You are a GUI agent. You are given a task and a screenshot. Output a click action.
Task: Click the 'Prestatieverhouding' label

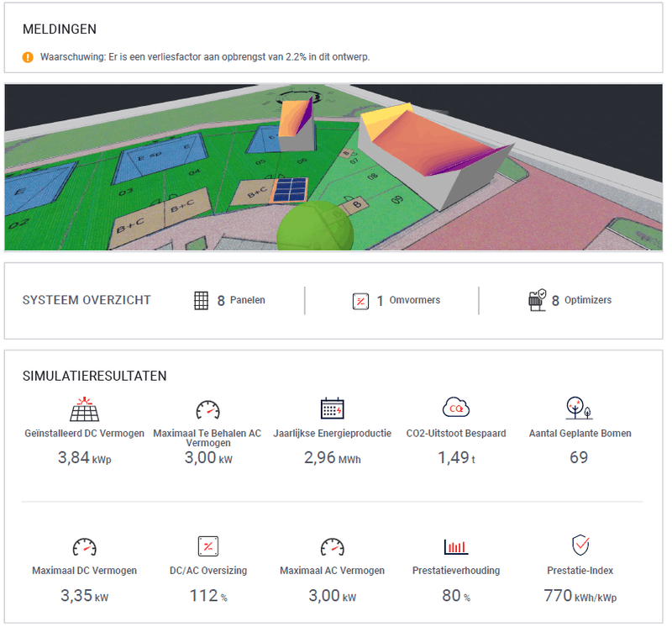[456, 571]
